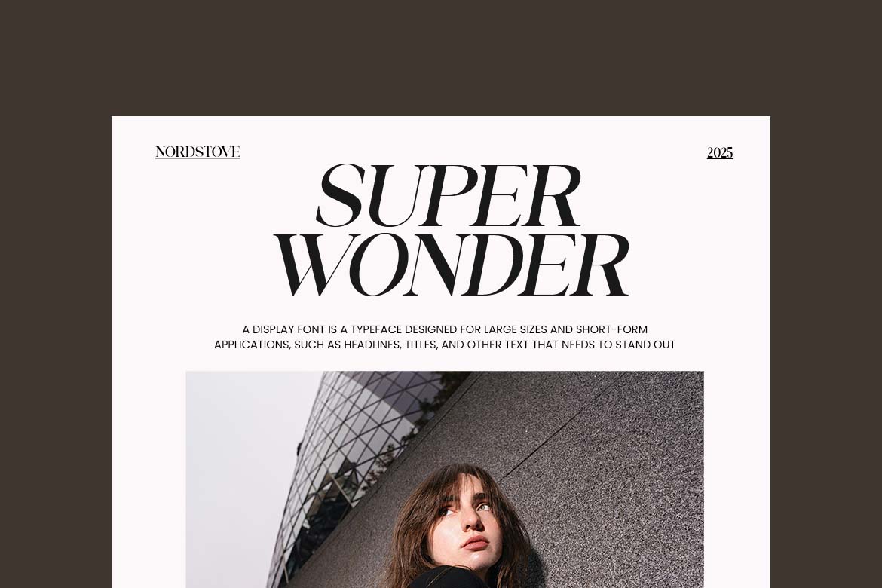882x588 pixels.
Task: Click the woman's face in the photo
Action: point(469,523)
